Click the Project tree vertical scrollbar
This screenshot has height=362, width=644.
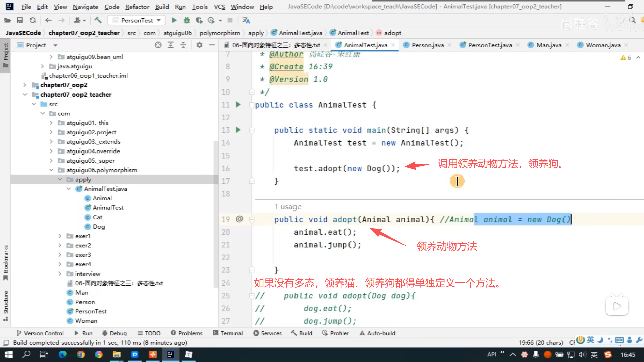216,215
